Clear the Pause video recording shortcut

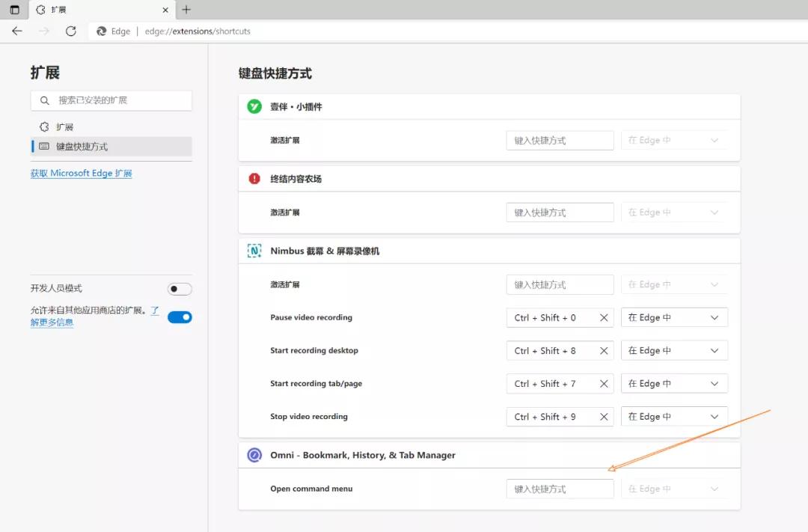[604, 318]
